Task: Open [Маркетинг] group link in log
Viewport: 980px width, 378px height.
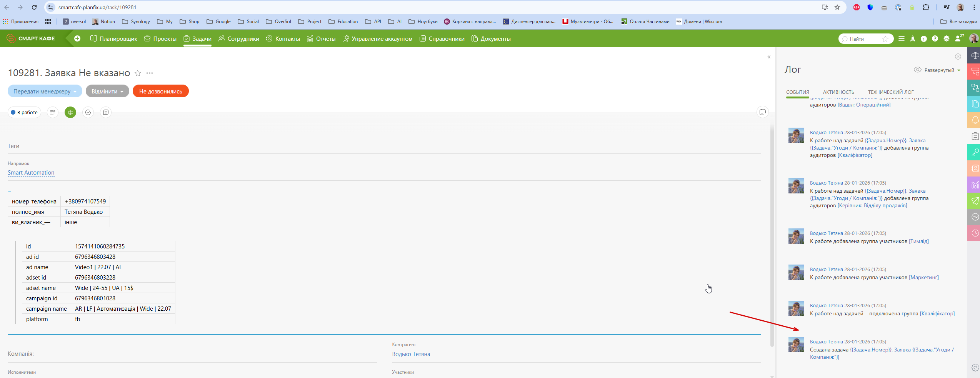Action: click(x=923, y=277)
